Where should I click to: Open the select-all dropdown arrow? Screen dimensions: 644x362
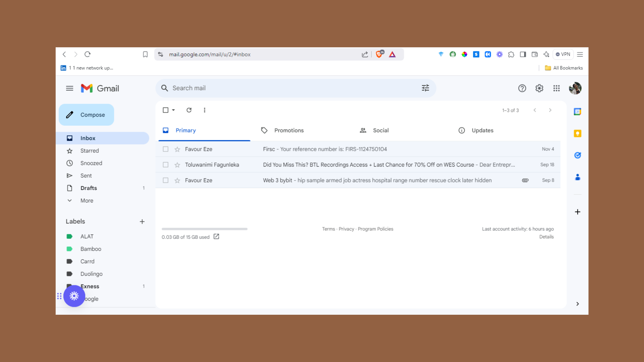173,110
